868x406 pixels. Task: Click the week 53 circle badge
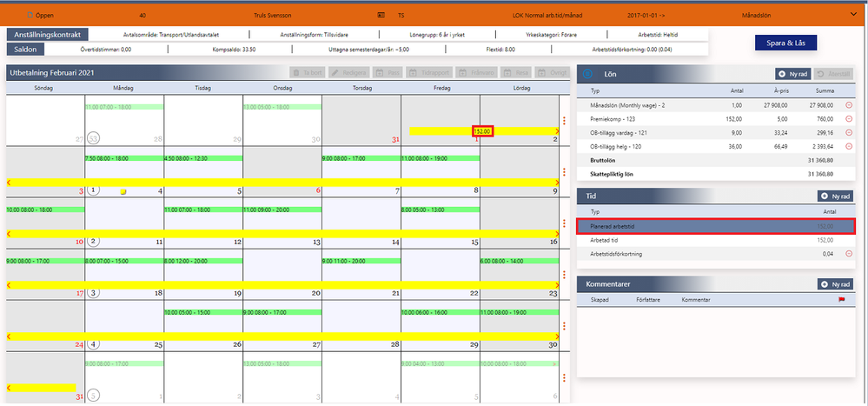(94, 138)
